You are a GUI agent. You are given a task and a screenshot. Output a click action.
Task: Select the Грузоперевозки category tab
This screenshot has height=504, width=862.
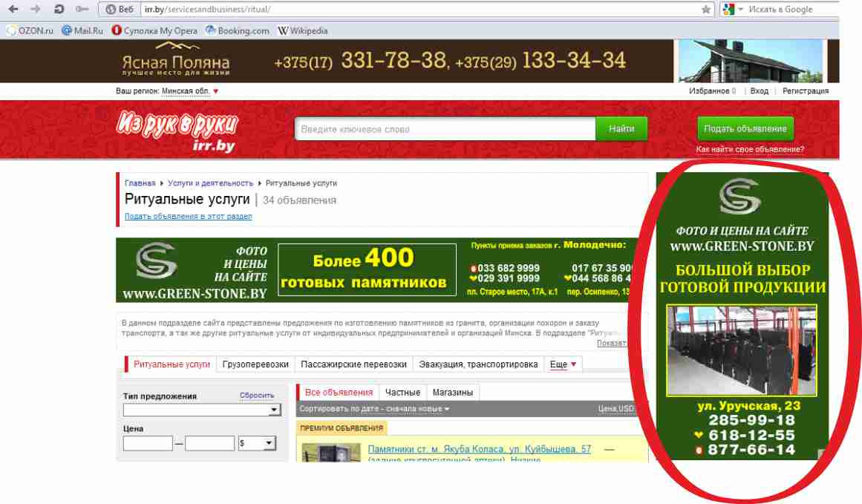(255, 364)
